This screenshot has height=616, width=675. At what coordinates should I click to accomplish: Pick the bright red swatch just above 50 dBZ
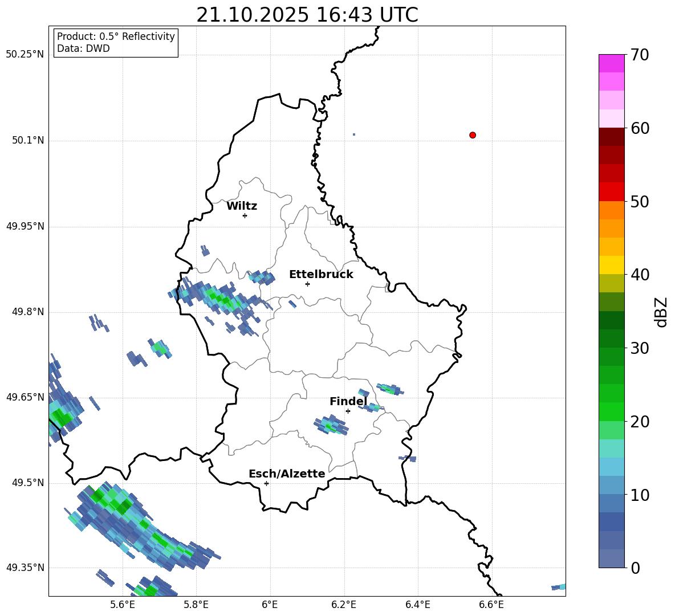(611, 192)
